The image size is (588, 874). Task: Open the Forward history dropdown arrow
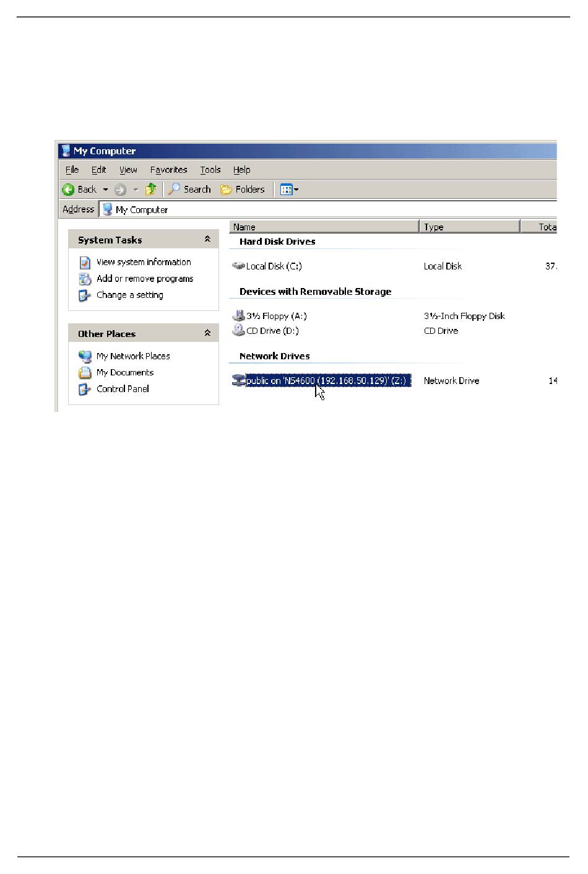(136, 190)
